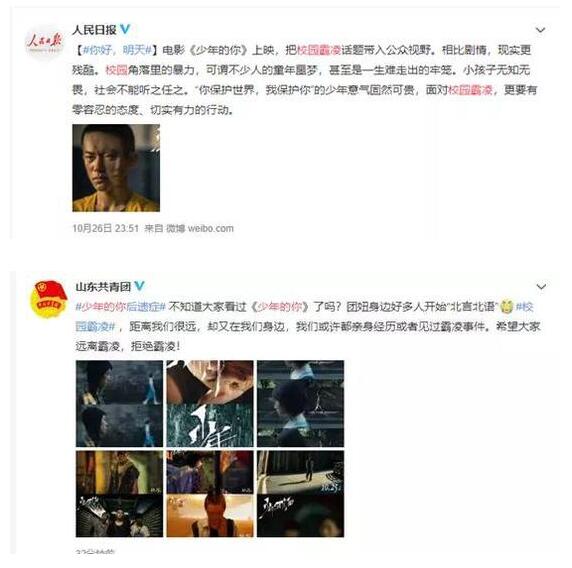Open the top-left image in the photo grid
Image resolution: width=572 pixels, height=568 pixels.
pos(119,403)
